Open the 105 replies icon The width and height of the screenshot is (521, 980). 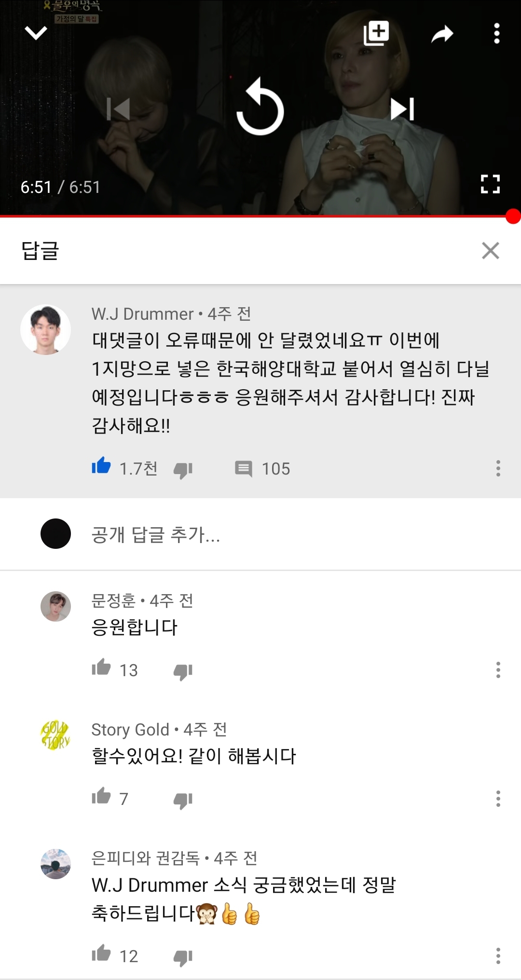click(x=244, y=469)
